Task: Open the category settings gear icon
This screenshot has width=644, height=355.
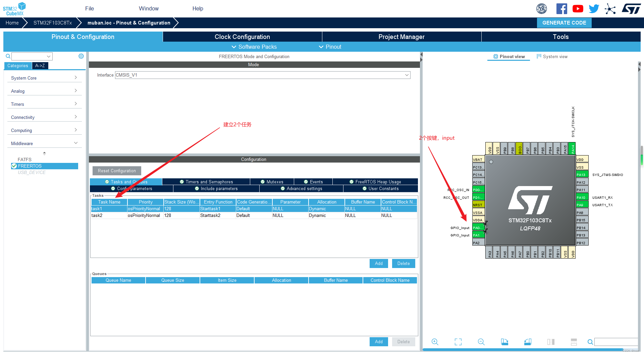Action: (81, 56)
